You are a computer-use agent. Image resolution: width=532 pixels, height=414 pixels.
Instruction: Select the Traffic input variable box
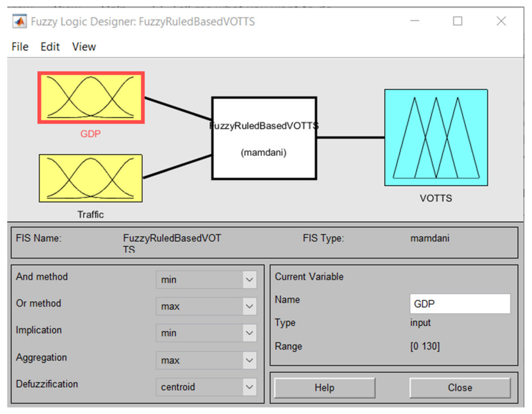tap(91, 178)
